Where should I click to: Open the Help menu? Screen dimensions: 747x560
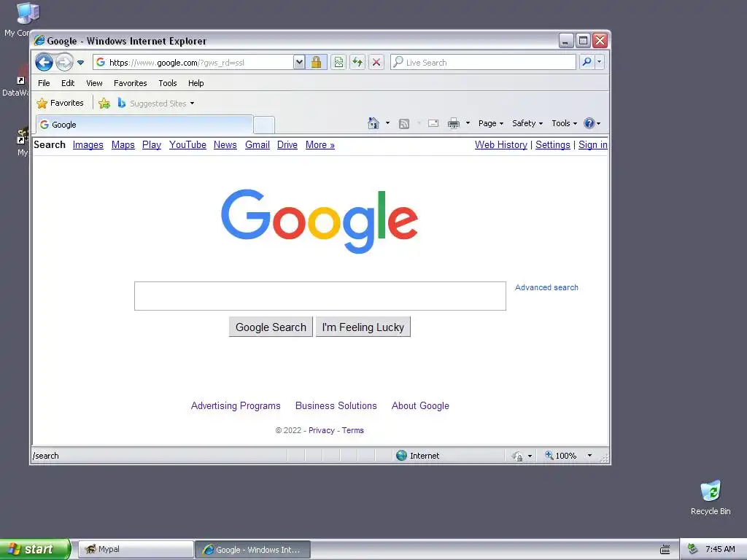(196, 83)
